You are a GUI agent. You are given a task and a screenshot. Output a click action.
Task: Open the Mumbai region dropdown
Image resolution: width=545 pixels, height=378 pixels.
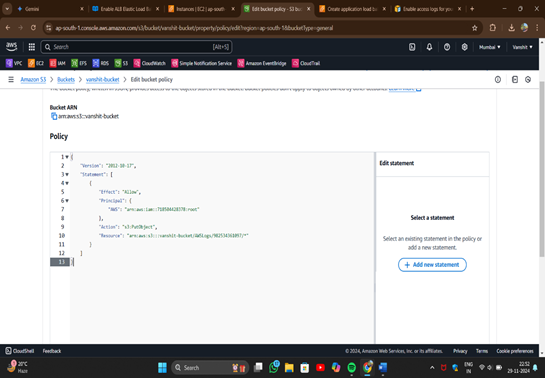point(489,47)
